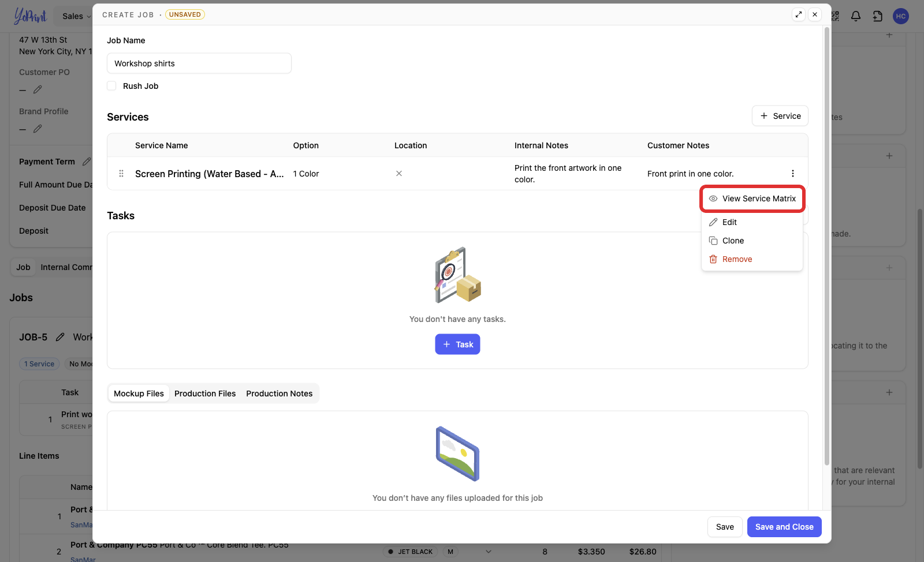
Task: Click the Job Name input field
Action: (199, 63)
